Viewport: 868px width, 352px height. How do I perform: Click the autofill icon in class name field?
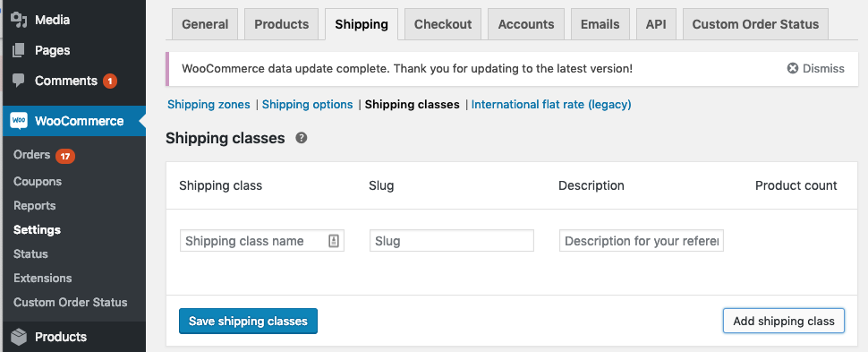(334, 241)
